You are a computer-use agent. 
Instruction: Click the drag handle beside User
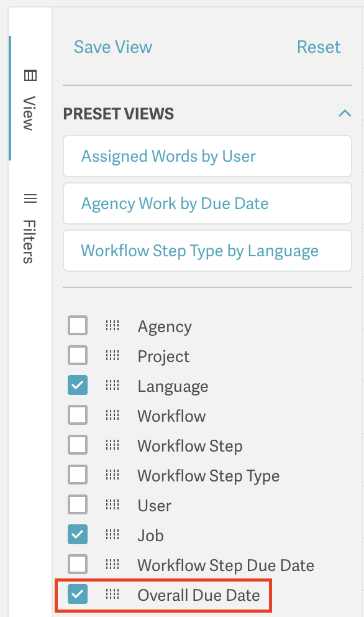pyautogui.click(x=112, y=505)
